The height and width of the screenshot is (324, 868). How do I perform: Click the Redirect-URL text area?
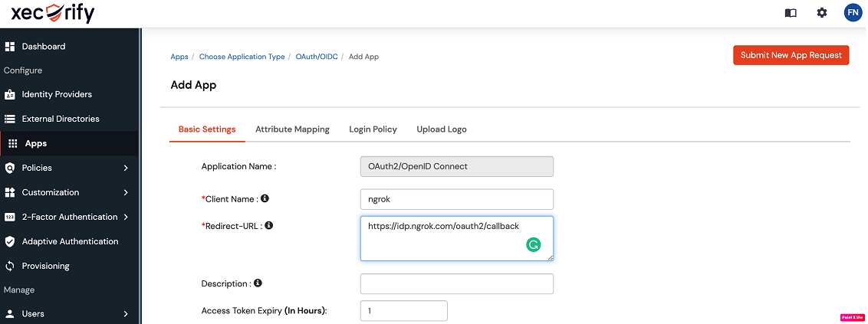click(457, 238)
